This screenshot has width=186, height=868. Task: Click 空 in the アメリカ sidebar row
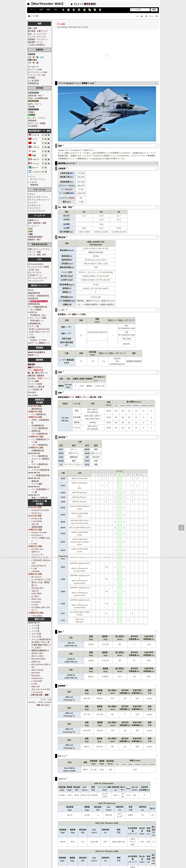tap(43, 135)
